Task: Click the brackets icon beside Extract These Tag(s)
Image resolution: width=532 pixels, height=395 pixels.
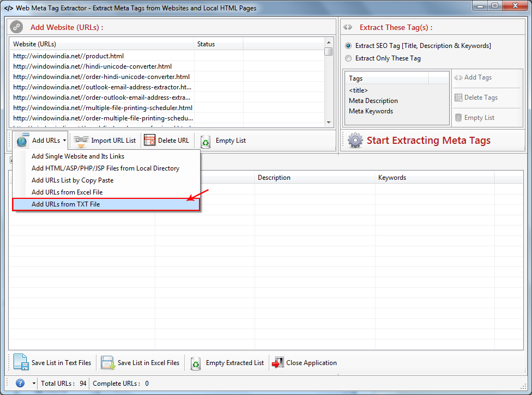Action: pyautogui.click(x=348, y=27)
